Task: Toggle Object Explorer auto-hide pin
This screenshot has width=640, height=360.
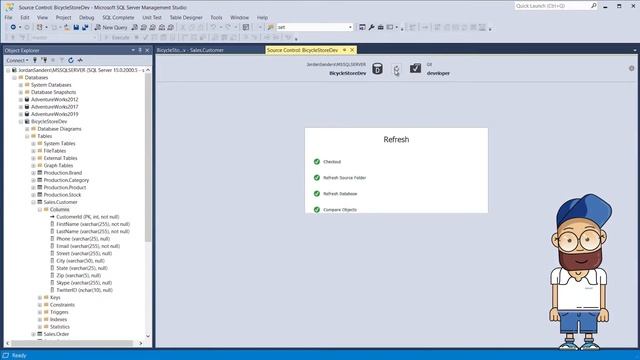Action: (140, 50)
